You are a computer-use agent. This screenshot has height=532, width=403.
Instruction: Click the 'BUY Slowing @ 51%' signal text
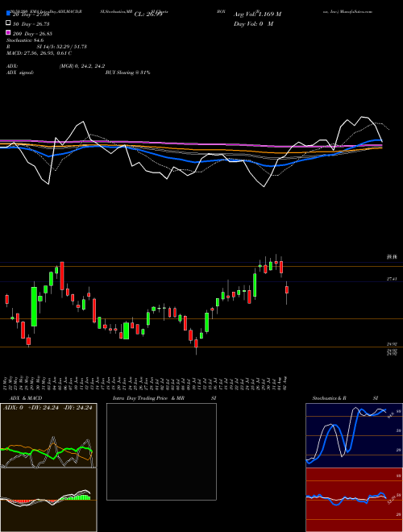point(127,73)
